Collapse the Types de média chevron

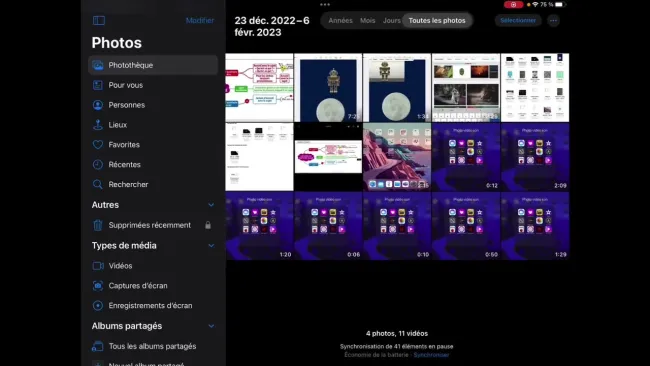point(211,245)
